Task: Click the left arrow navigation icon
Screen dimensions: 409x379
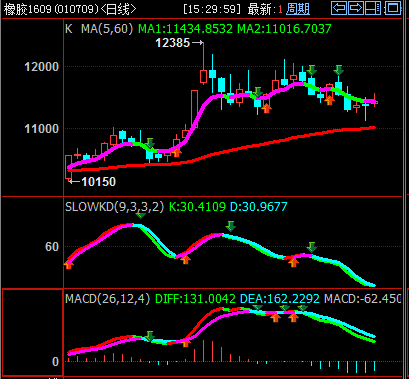Action: (x=339, y=8)
